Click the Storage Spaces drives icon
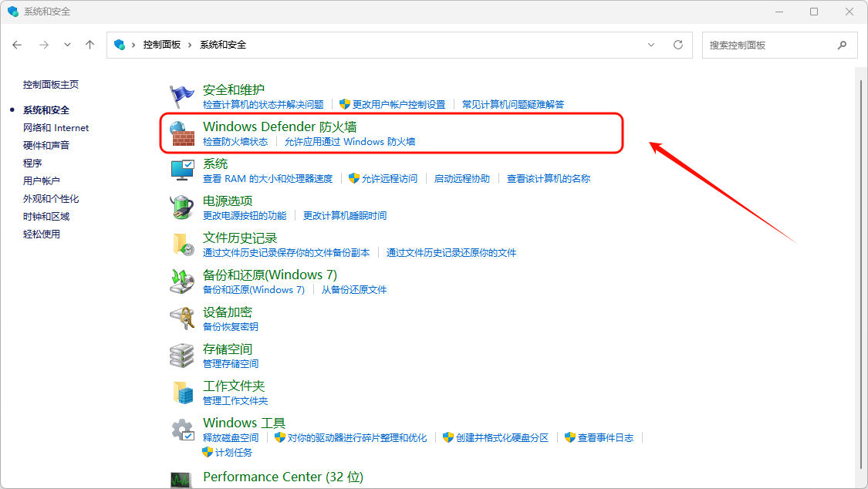The height and width of the screenshot is (489, 868). click(182, 355)
